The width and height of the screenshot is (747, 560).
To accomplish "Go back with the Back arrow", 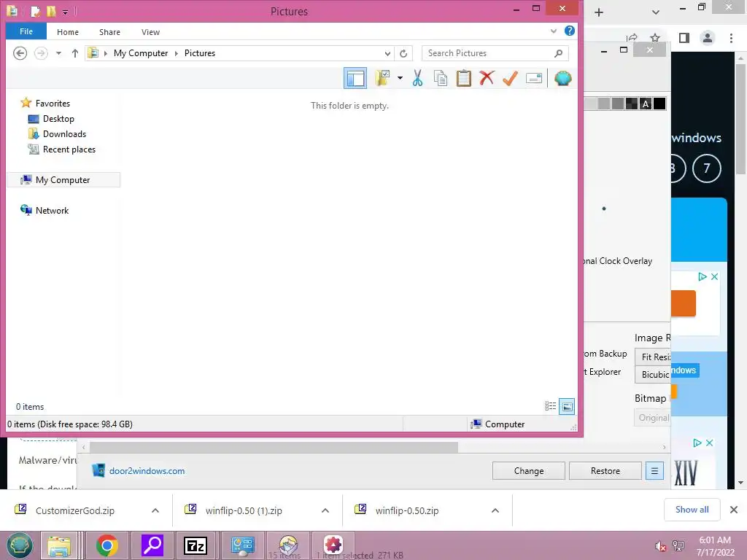I will (x=20, y=52).
